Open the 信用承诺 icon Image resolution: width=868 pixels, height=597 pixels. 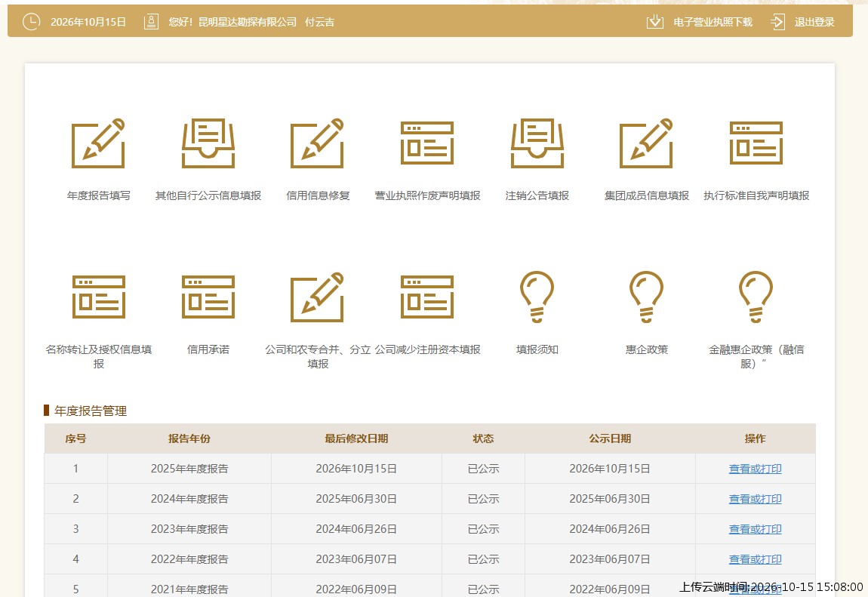(208, 297)
